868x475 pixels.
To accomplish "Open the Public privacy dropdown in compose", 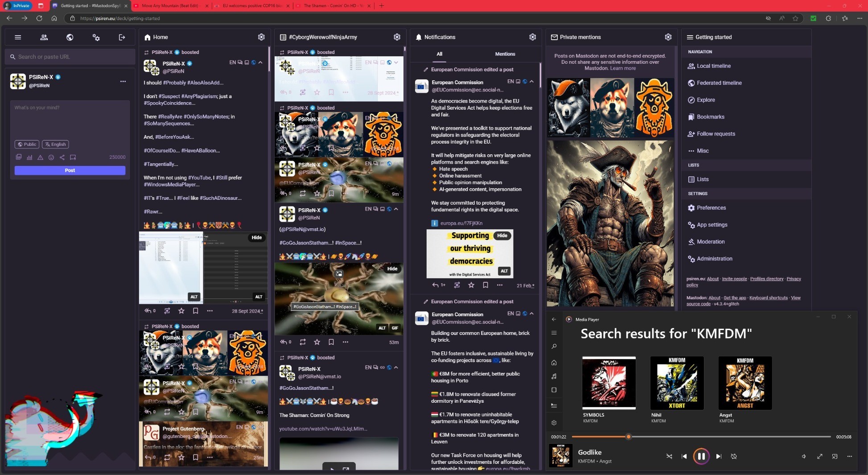I will point(27,145).
